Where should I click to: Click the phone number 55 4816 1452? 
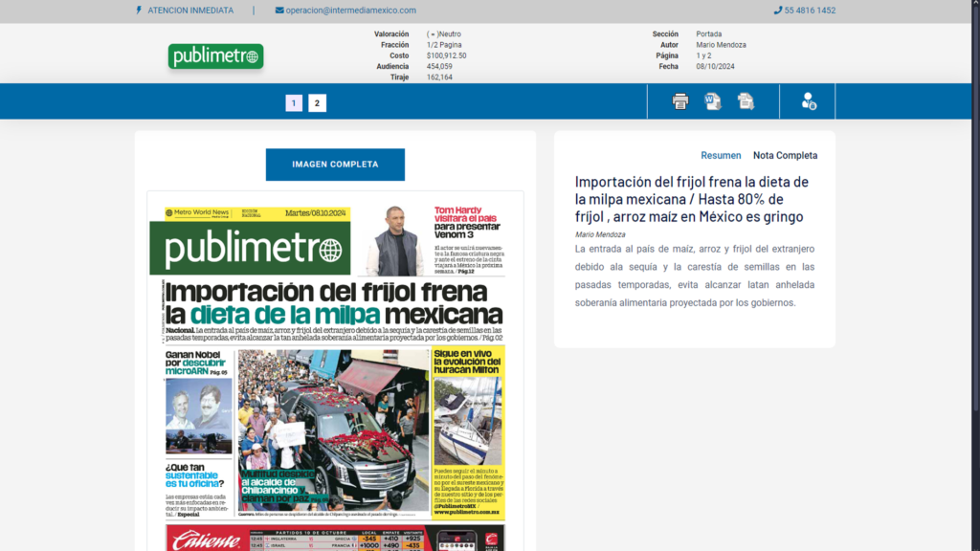coord(810,10)
